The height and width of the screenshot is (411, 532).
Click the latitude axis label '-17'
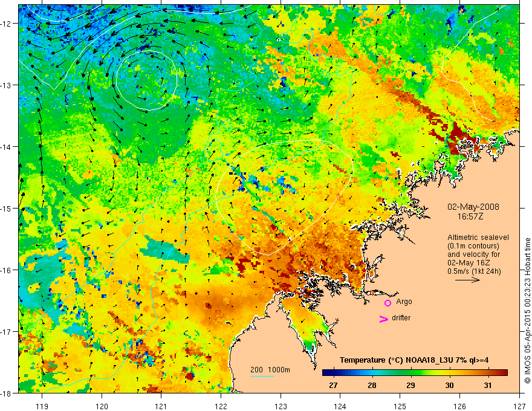6,331
